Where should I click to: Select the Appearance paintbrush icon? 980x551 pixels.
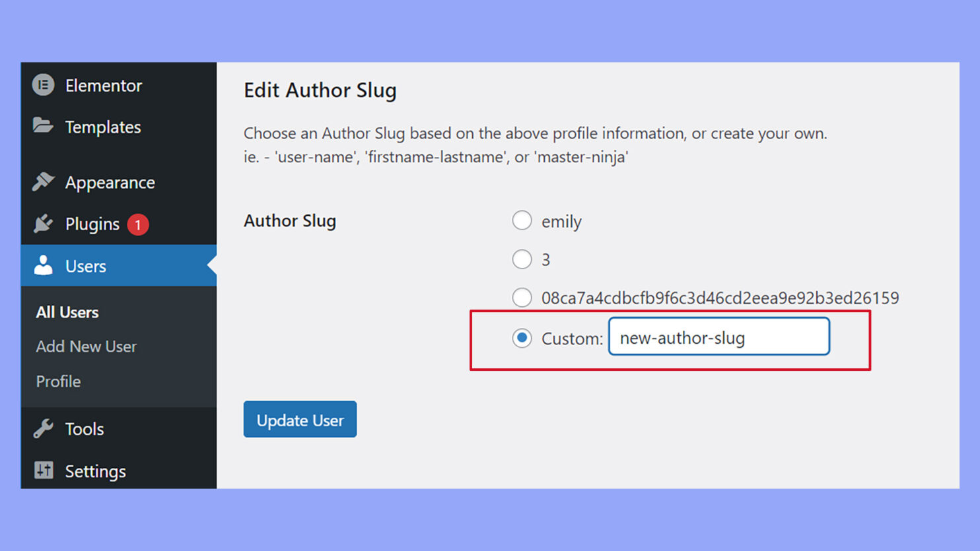point(42,181)
